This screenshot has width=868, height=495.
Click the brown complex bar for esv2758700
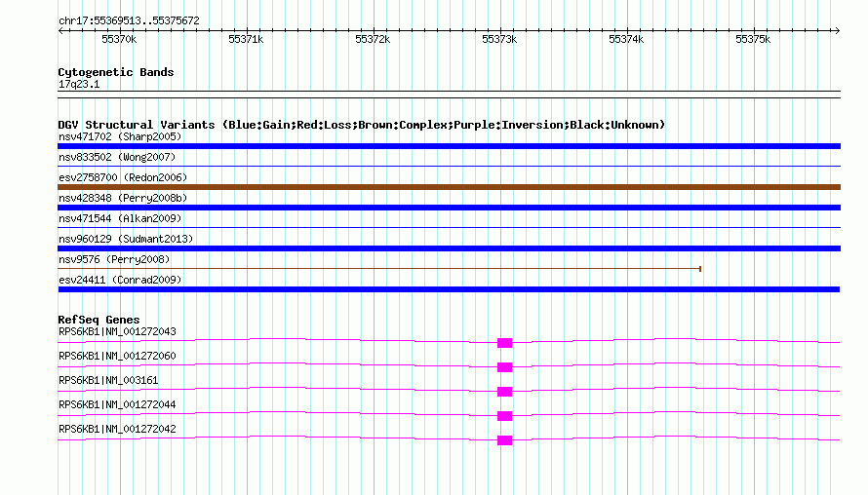pyautogui.click(x=449, y=187)
